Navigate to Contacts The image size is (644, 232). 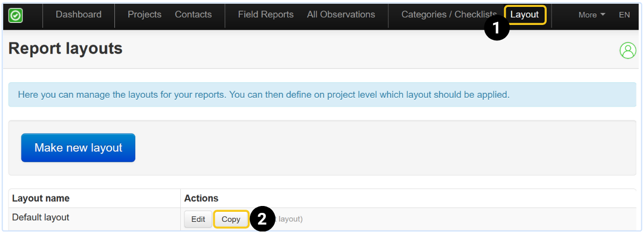click(193, 15)
